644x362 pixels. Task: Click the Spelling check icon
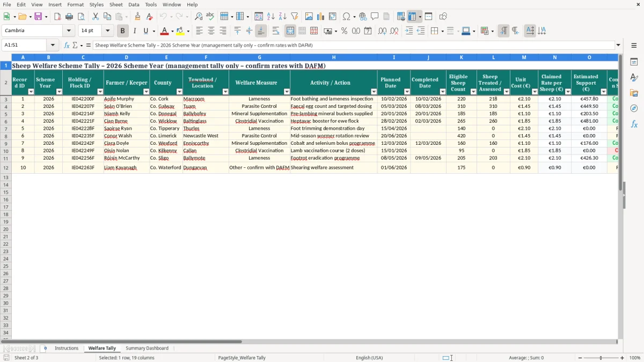(x=210, y=17)
